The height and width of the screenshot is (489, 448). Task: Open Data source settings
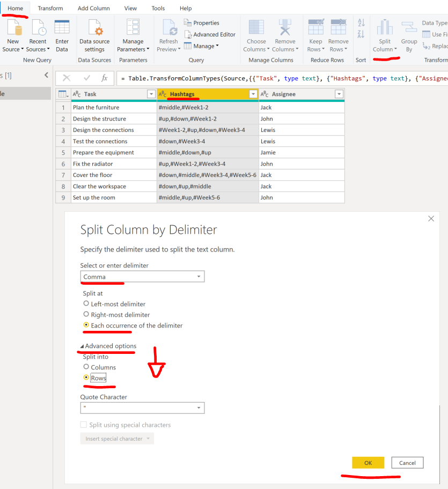click(x=94, y=36)
